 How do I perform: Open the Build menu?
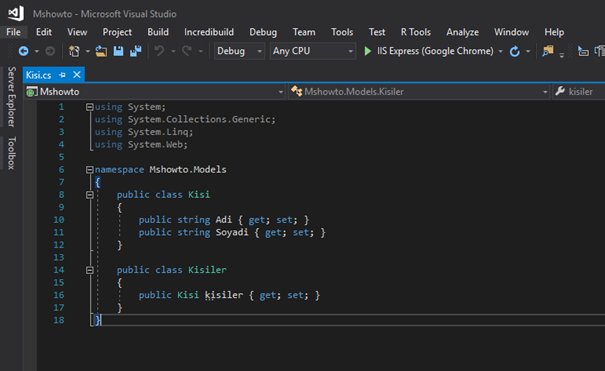[x=158, y=32]
